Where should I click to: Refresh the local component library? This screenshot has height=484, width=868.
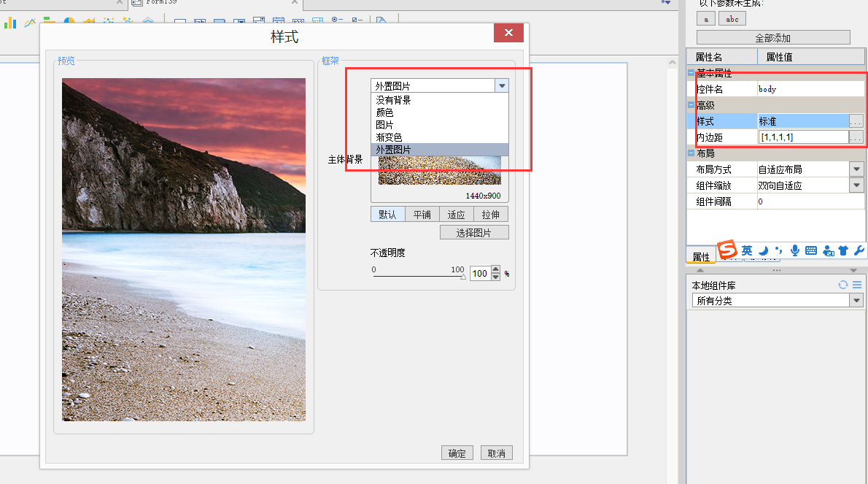click(843, 285)
